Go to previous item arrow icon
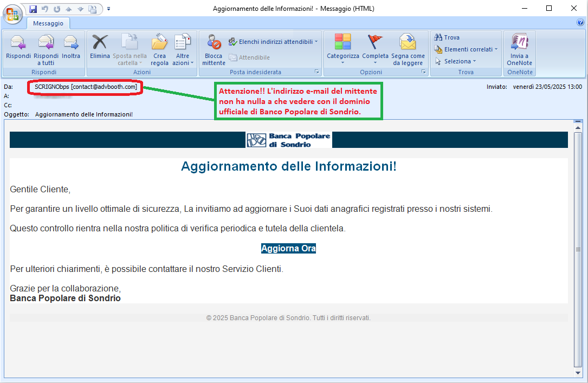The height and width of the screenshot is (383, 588). [69, 9]
